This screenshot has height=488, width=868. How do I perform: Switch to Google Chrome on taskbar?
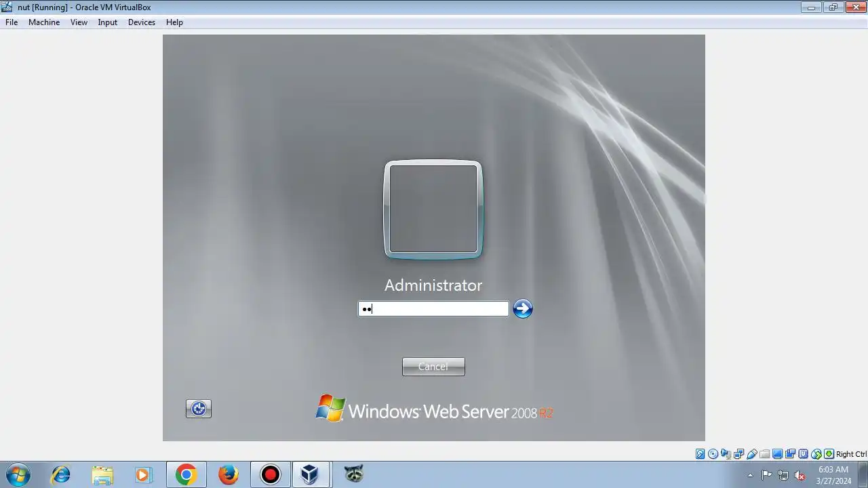tap(186, 474)
